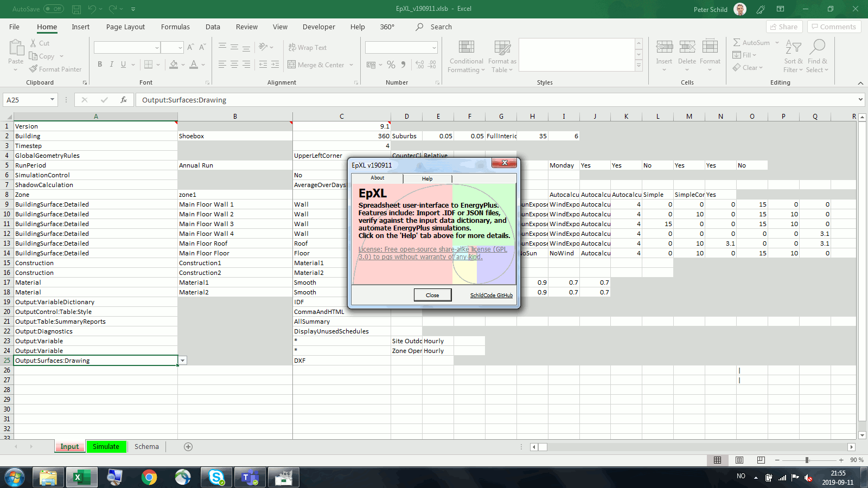This screenshot has width=868, height=488.
Task: Click the Share button
Action: pos(784,27)
